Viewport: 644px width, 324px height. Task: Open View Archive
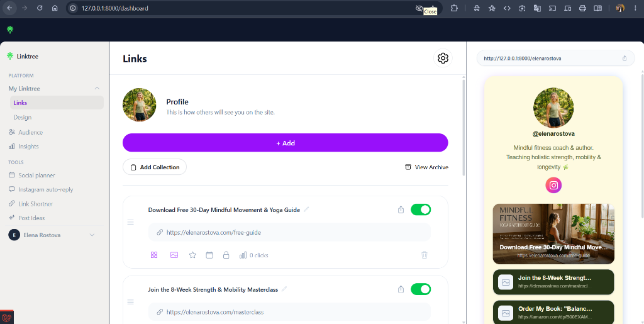(426, 167)
